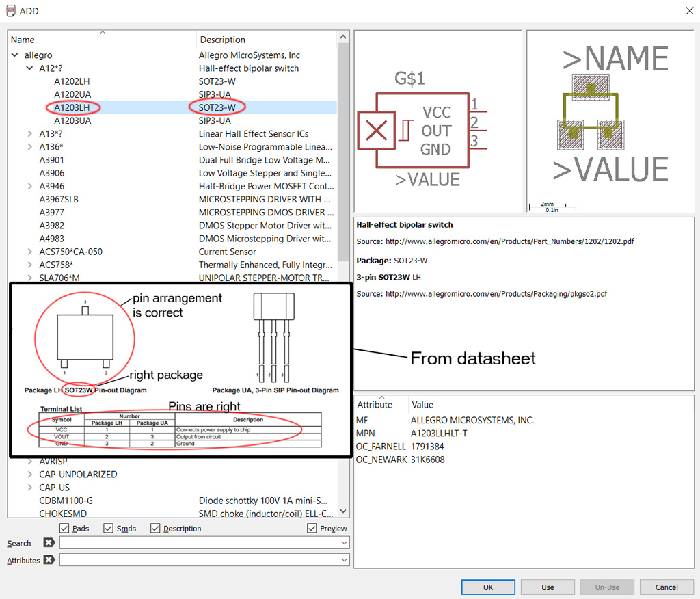
Task: Select the CDBM1100-G device
Action: (66, 501)
